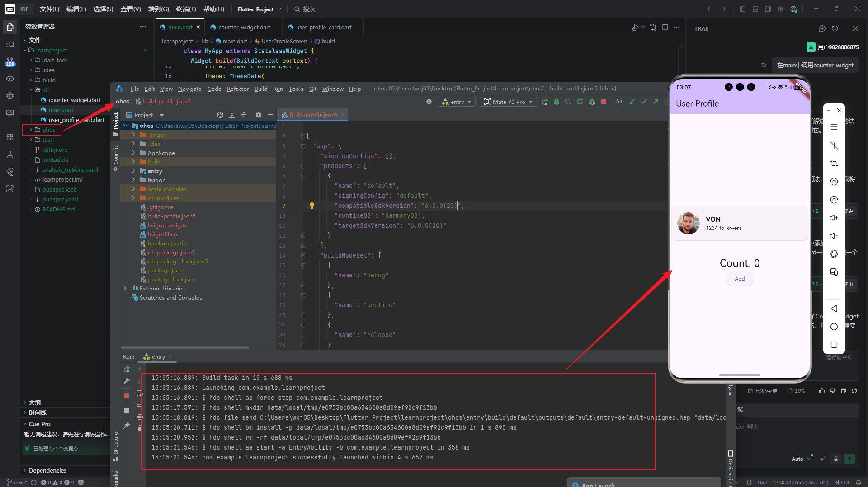Click locate-in-tree target icon in Project panel
Screen dimensions: 868x487
(x=220, y=115)
